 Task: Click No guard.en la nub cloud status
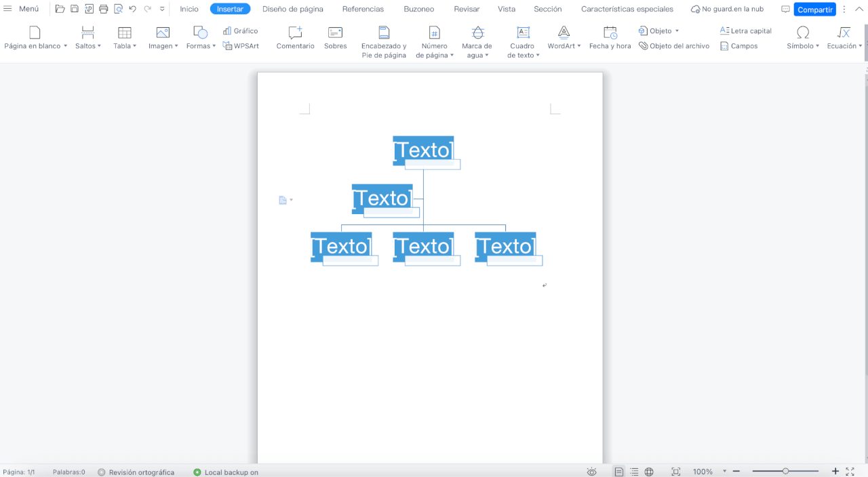[x=727, y=9]
